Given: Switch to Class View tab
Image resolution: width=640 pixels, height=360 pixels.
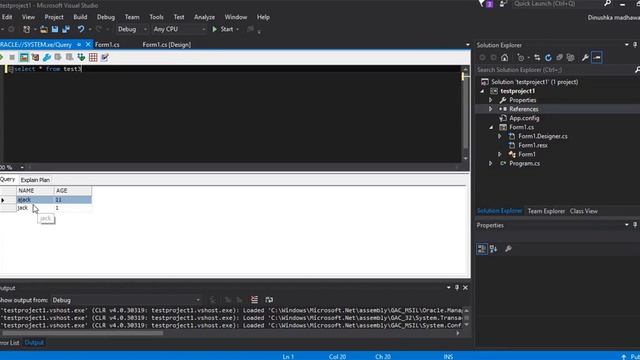Looking at the screenshot, I should (x=584, y=211).
